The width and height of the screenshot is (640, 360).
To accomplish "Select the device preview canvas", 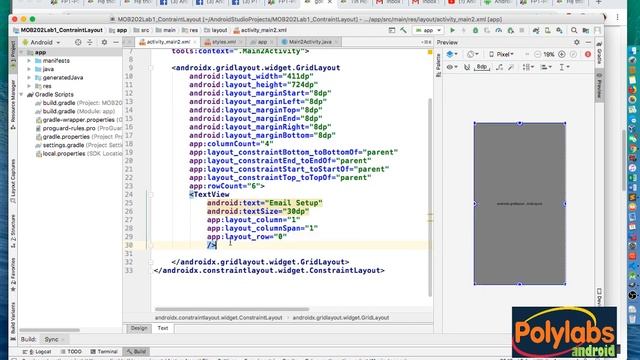I will pyautogui.click(x=520, y=203).
